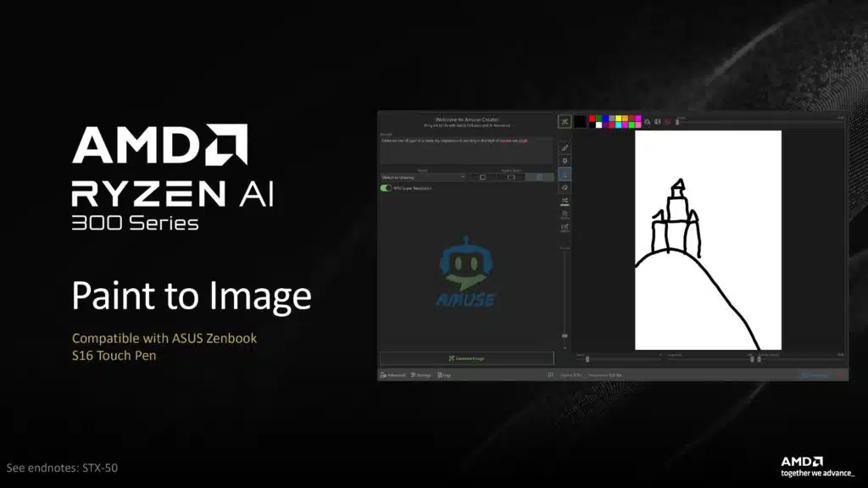This screenshot has width=868, height=488.
Task: Click the green-bordered wand icon beside black box
Action: pyautogui.click(x=565, y=122)
